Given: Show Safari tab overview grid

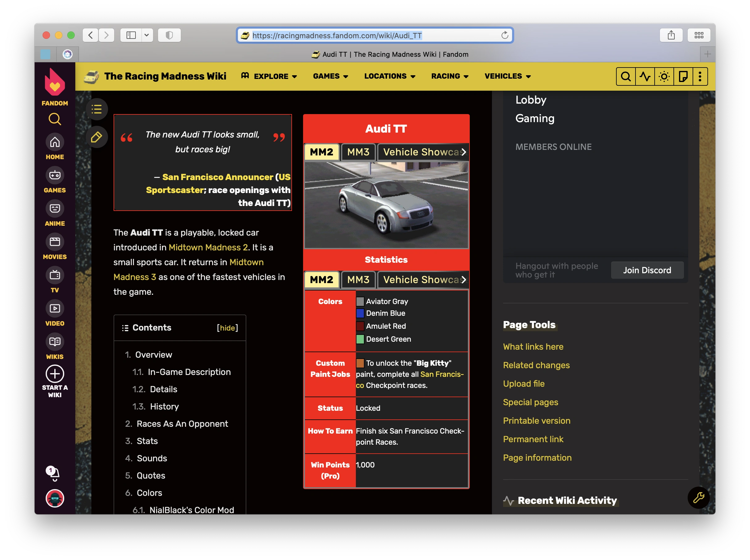Looking at the screenshot, I should pyautogui.click(x=699, y=35).
